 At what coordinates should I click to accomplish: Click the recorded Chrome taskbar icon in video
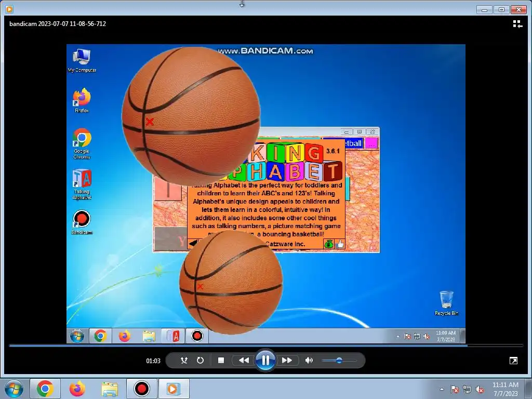(x=100, y=336)
